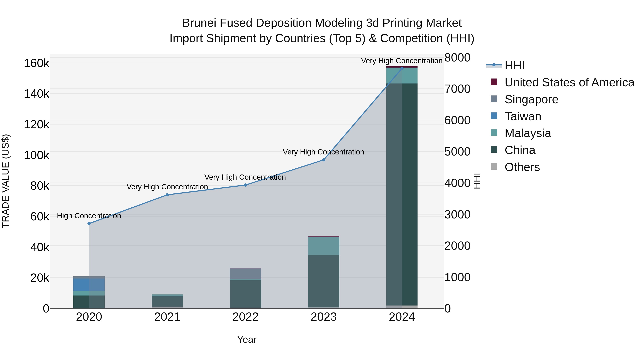
Task: Select the 2022 HHI data point
Action: (x=245, y=185)
